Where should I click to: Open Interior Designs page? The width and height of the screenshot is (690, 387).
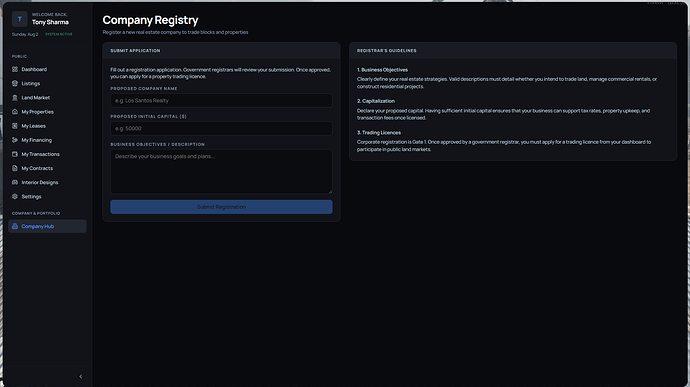47,182
